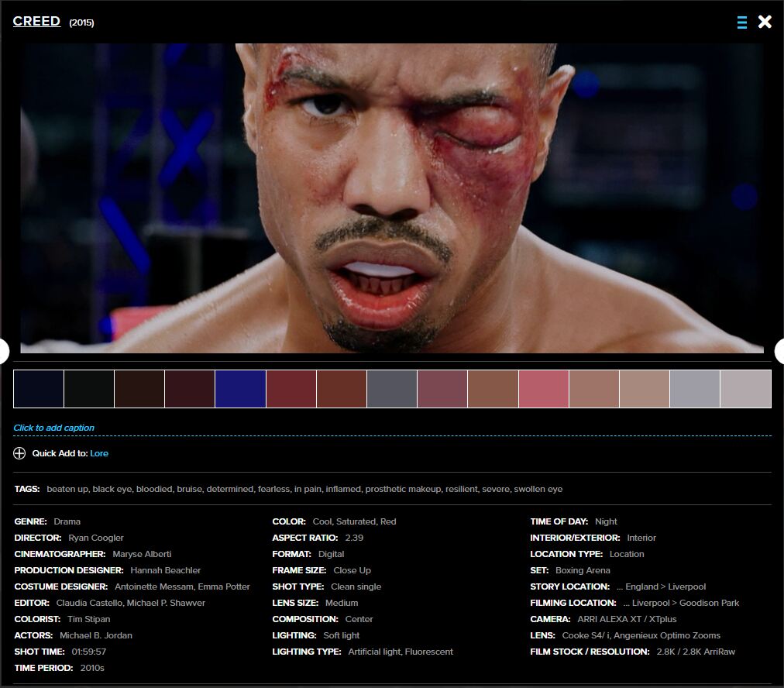Click director name Ryan Coogler
The width and height of the screenshot is (784, 688).
click(95, 538)
